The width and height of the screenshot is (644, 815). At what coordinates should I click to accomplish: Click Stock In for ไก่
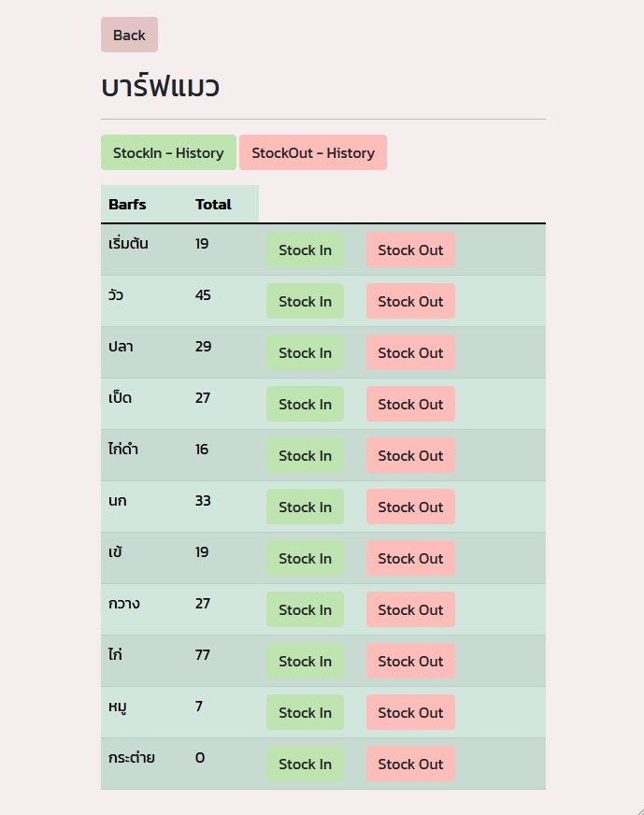(305, 661)
